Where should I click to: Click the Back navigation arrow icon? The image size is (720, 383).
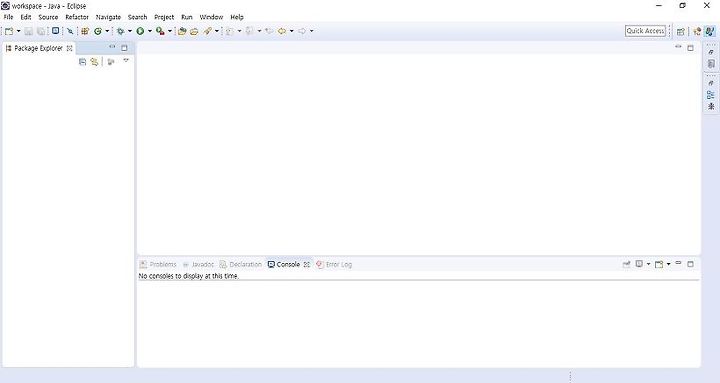[x=282, y=31]
